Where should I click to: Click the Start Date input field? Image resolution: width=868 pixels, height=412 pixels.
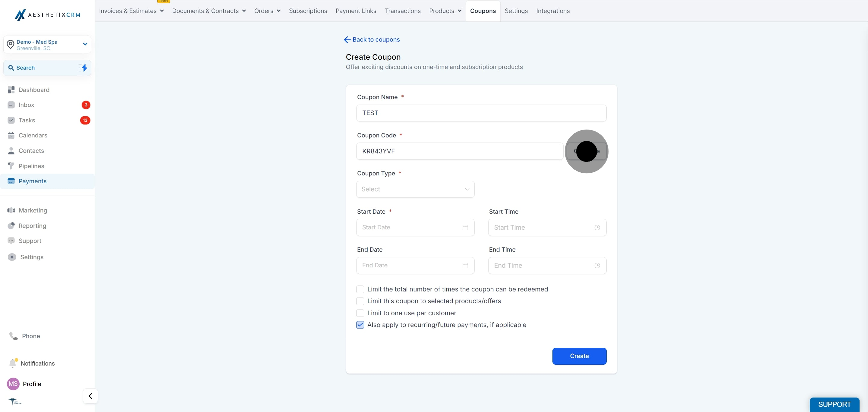click(415, 227)
